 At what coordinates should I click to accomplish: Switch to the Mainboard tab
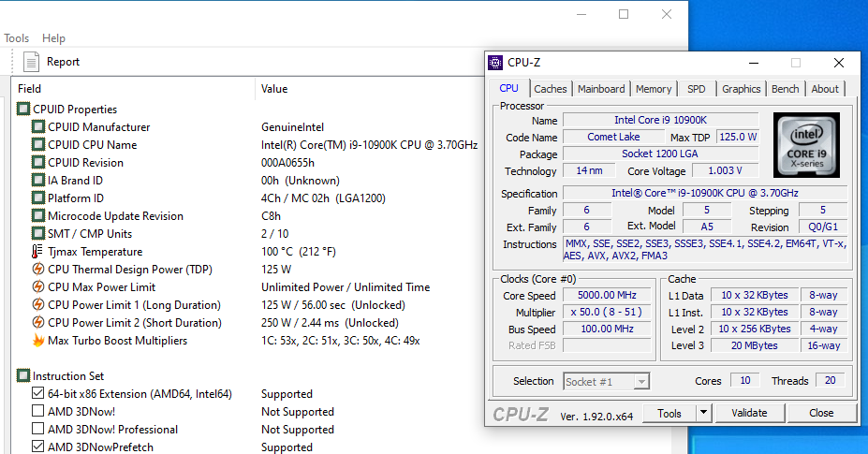click(601, 89)
